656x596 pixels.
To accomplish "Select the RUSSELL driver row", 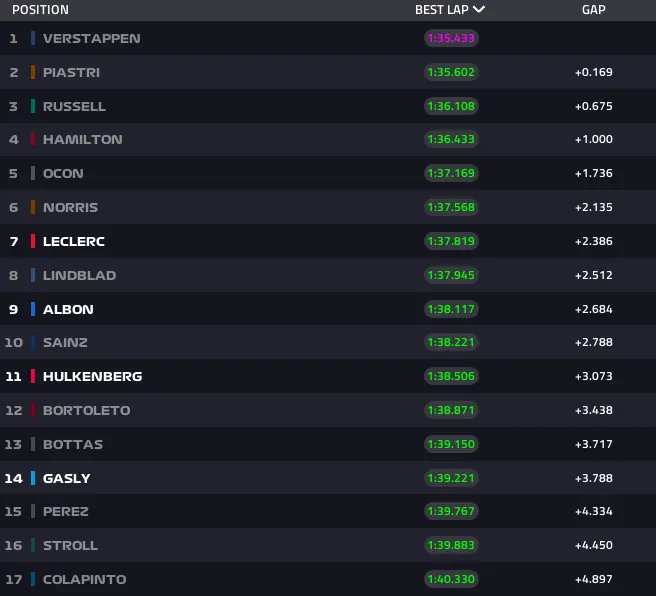I will (x=74, y=106).
